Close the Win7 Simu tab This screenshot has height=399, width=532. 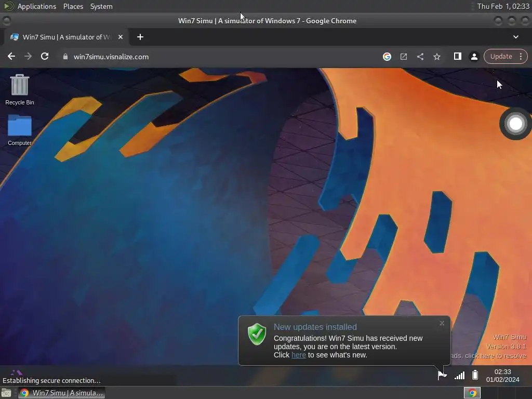120,37
